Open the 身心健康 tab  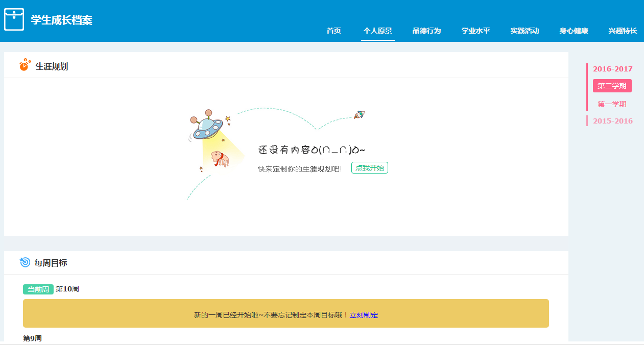click(x=574, y=31)
